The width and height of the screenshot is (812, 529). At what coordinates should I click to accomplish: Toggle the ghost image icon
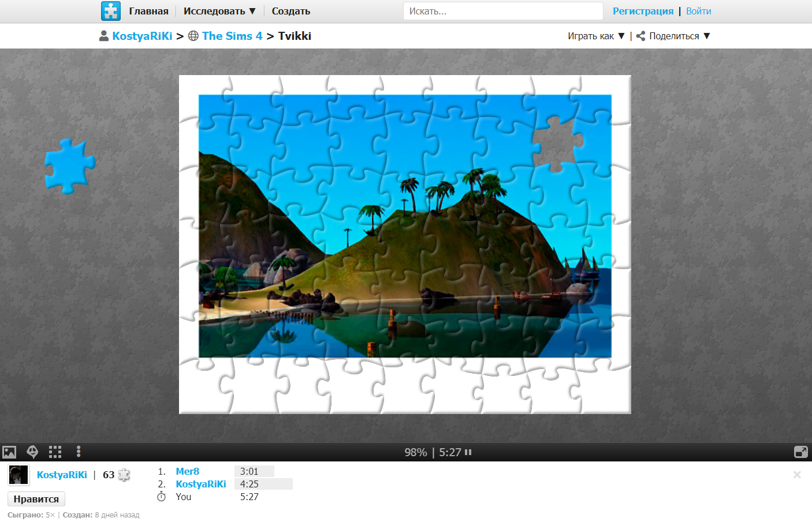click(x=33, y=452)
